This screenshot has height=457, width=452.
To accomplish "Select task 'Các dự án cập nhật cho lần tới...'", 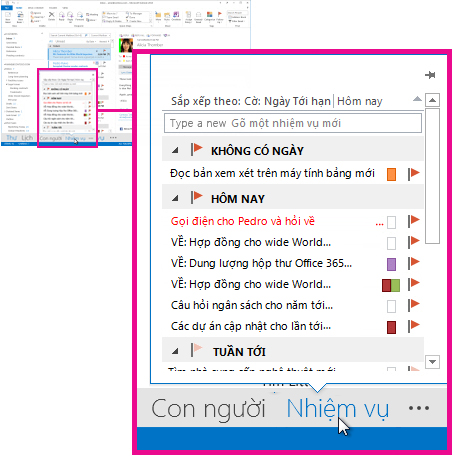I will (x=251, y=326).
